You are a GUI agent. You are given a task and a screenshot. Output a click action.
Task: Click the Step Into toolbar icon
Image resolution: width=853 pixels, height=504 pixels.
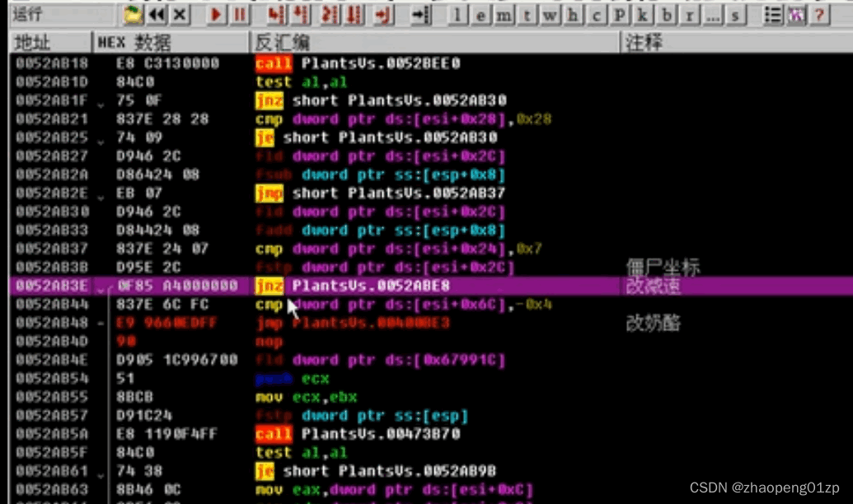[277, 15]
